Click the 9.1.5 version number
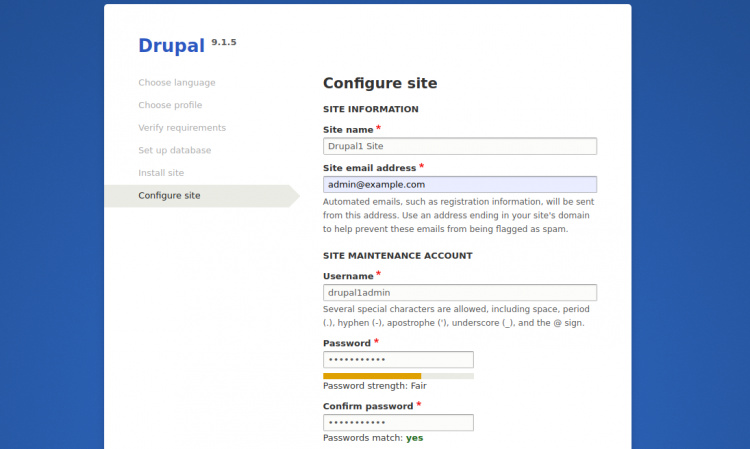The width and height of the screenshot is (750, 449). click(224, 42)
